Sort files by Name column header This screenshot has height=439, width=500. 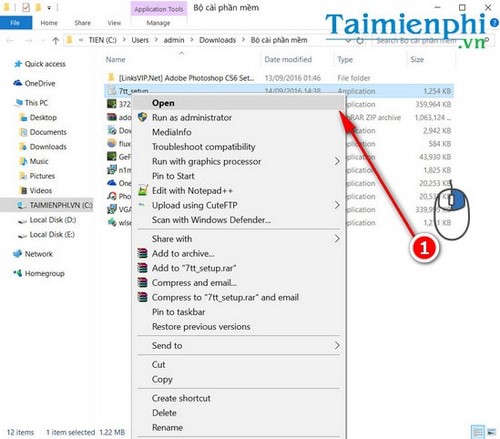tap(115, 60)
